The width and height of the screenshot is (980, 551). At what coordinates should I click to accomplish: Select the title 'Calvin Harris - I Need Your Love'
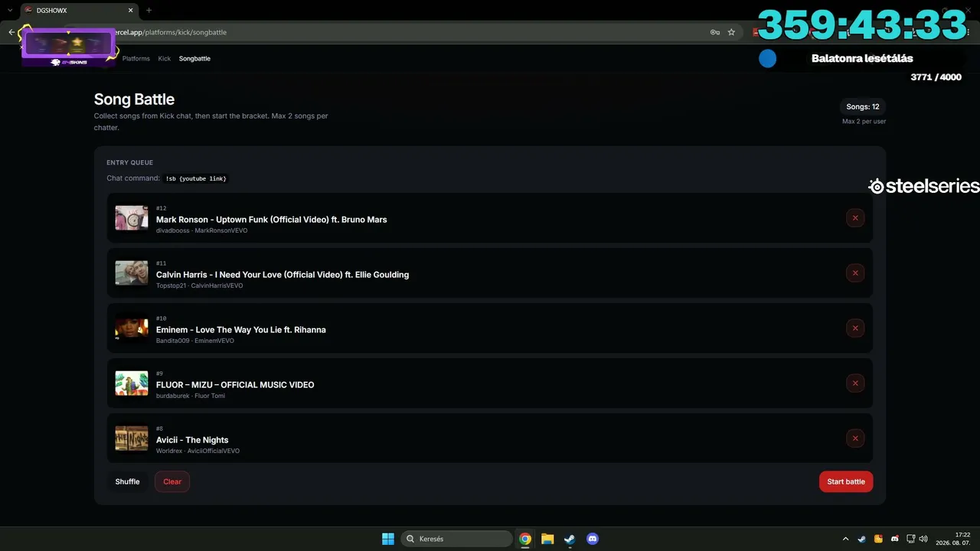[283, 275]
